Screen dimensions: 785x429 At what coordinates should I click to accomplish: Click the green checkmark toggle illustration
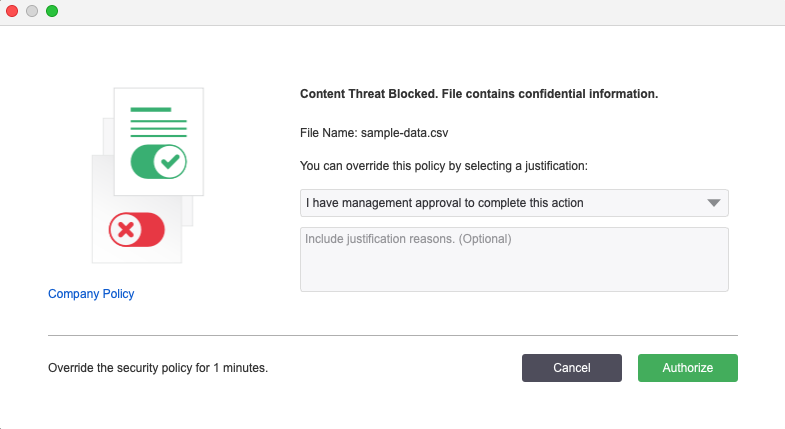tap(158, 160)
